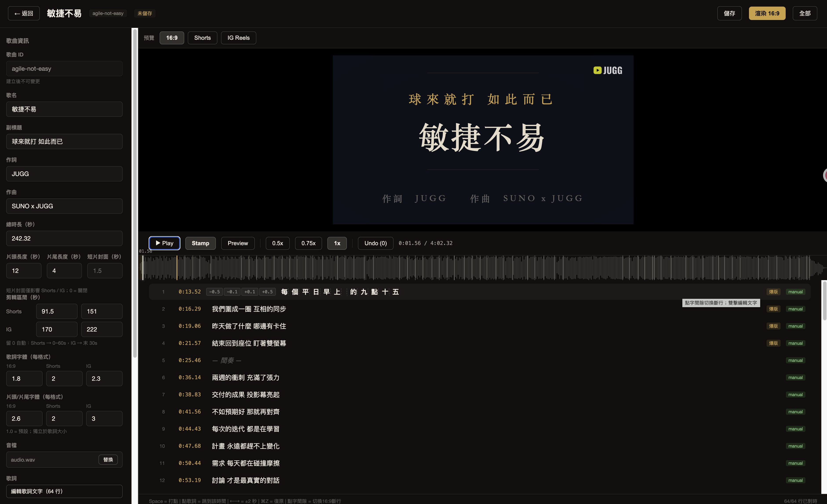Click the 全部 button
The image size is (827, 504).
[805, 13]
